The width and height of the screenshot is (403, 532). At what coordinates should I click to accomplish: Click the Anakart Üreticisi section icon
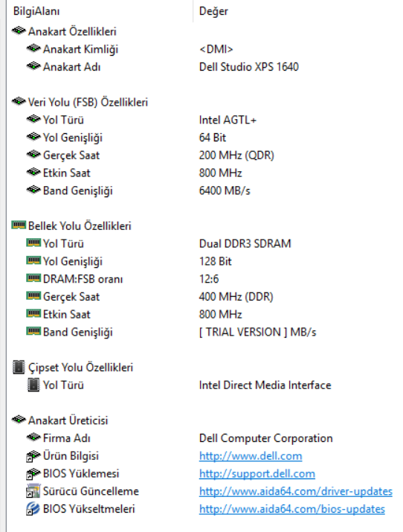coord(19,420)
